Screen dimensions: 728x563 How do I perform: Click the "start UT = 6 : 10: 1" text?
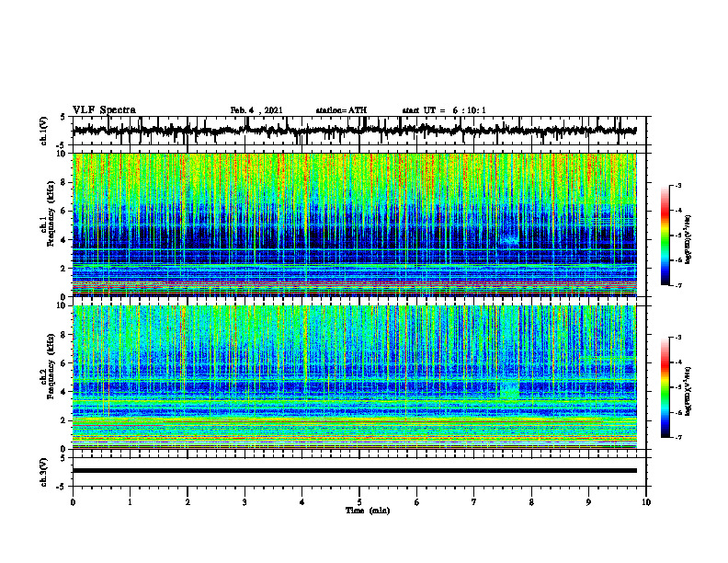(444, 110)
